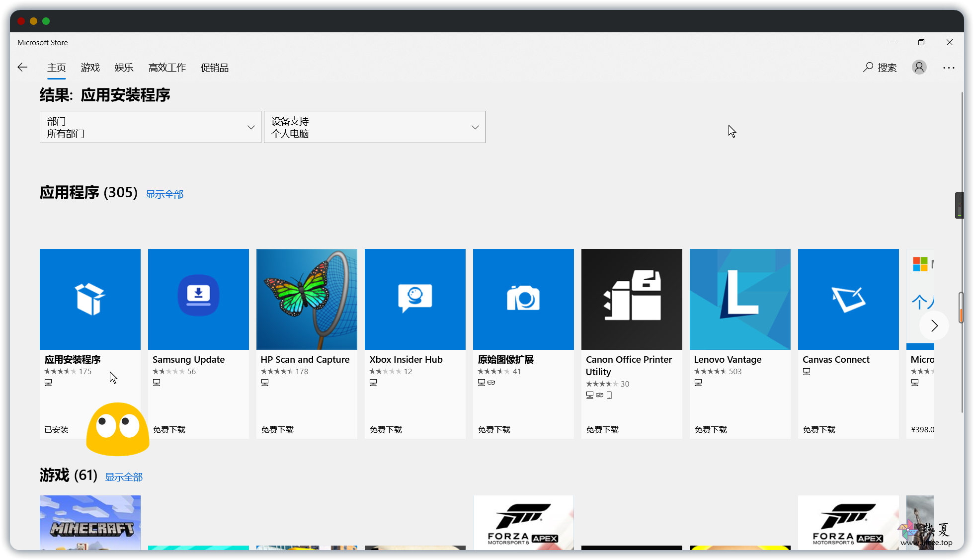974x560 pixels.
Task: Click 已安装 under 应用安装程序
Action: tap(56, 429)
